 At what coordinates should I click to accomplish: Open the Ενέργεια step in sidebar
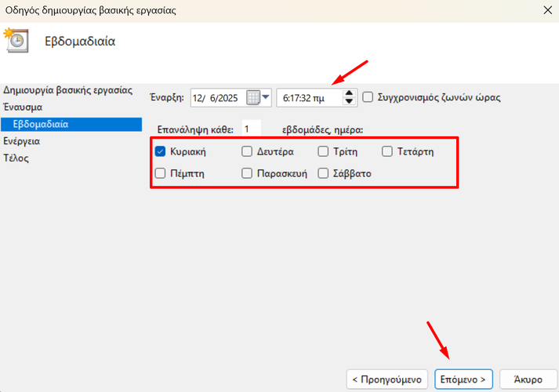22,141
